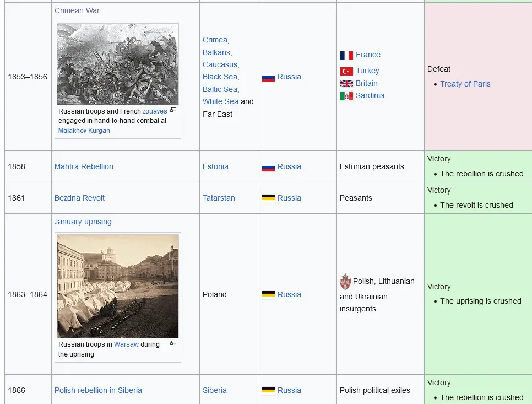The image size is (532, 404).
Task: Click the Sardinia flag icon
Action: coord(346,96)
